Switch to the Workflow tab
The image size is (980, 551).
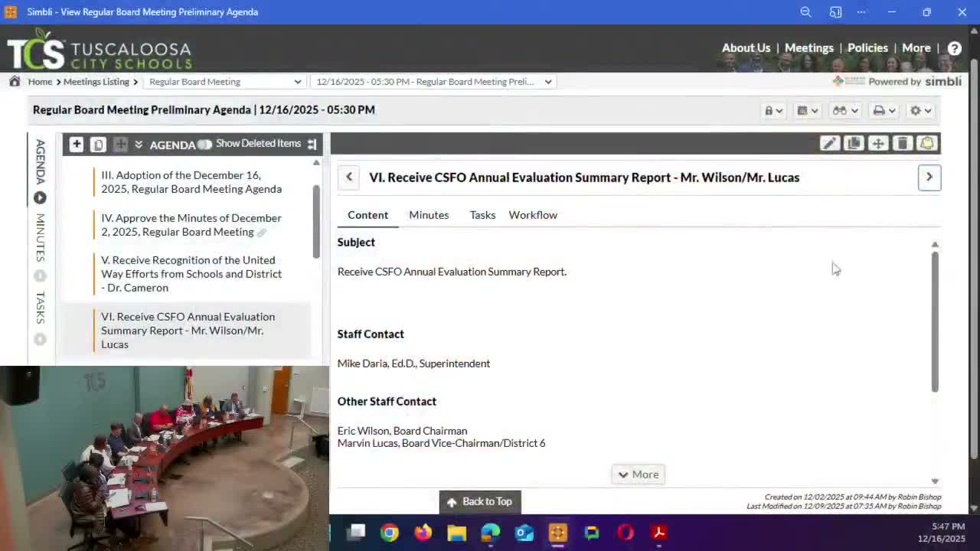(533, 215)
